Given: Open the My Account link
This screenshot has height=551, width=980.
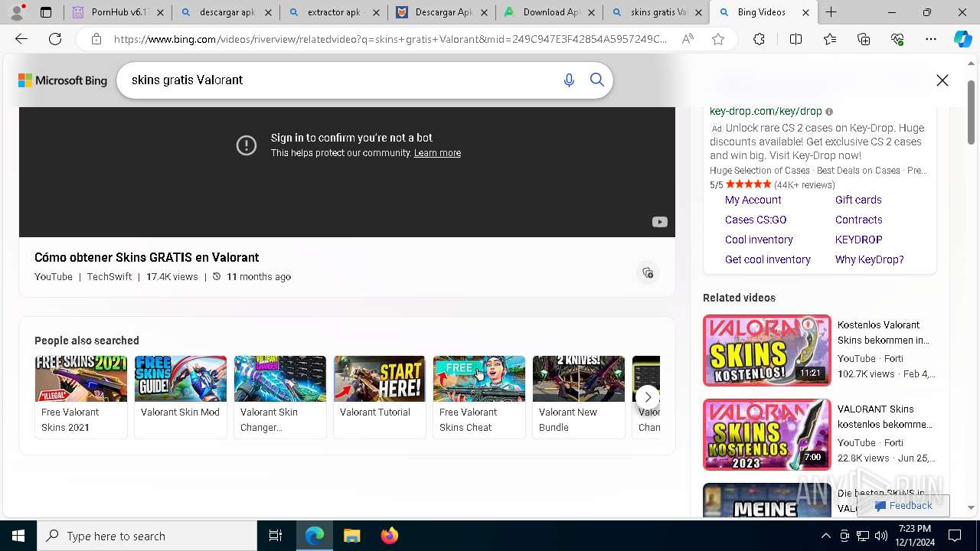Looking at the screenshot, I should click(x=753, y=200).
